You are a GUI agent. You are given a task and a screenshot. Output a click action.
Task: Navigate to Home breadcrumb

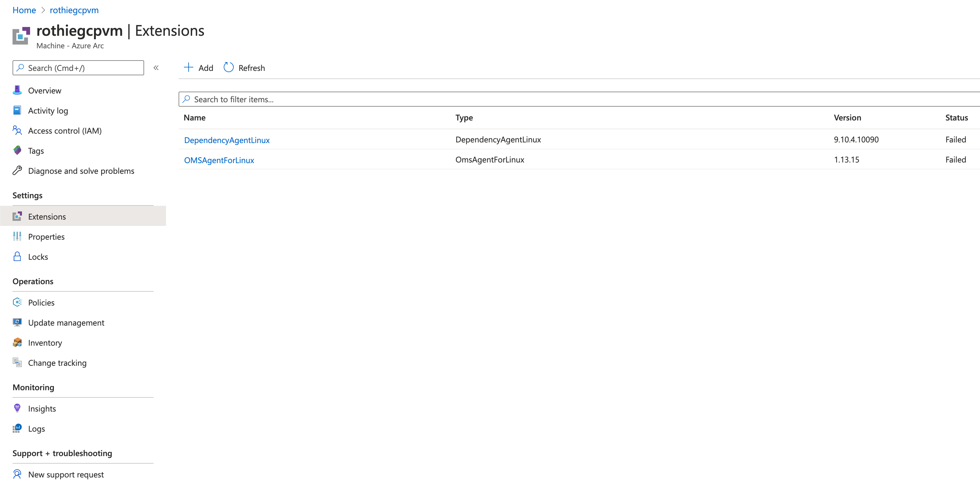24,10
